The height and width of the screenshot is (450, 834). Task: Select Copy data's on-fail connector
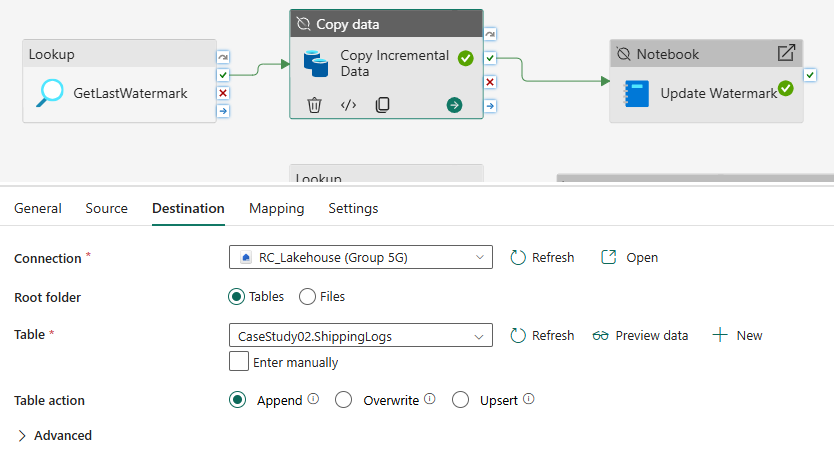pyautogui.click(x=490, y=82)
